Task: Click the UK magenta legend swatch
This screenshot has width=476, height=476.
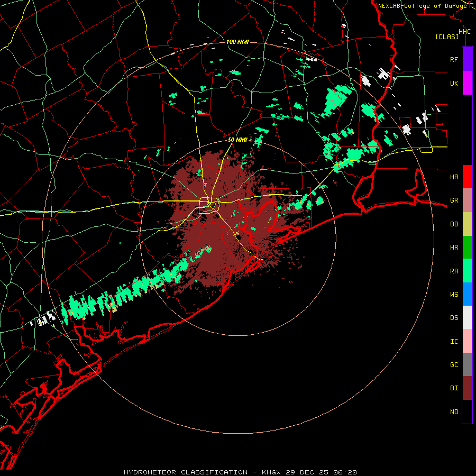Action: click(x=467, y=83)
